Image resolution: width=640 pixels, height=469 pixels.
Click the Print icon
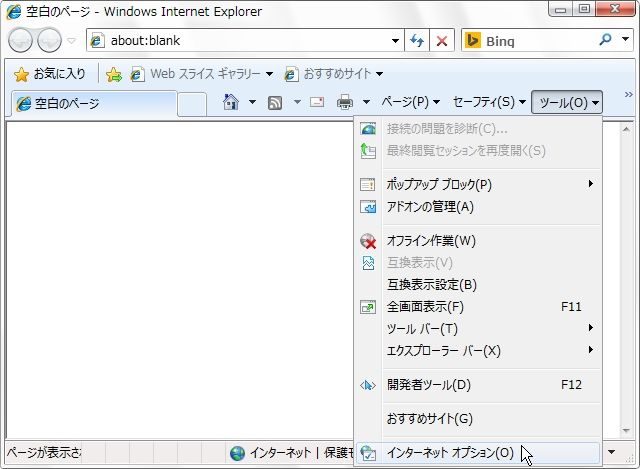[345, 102]
